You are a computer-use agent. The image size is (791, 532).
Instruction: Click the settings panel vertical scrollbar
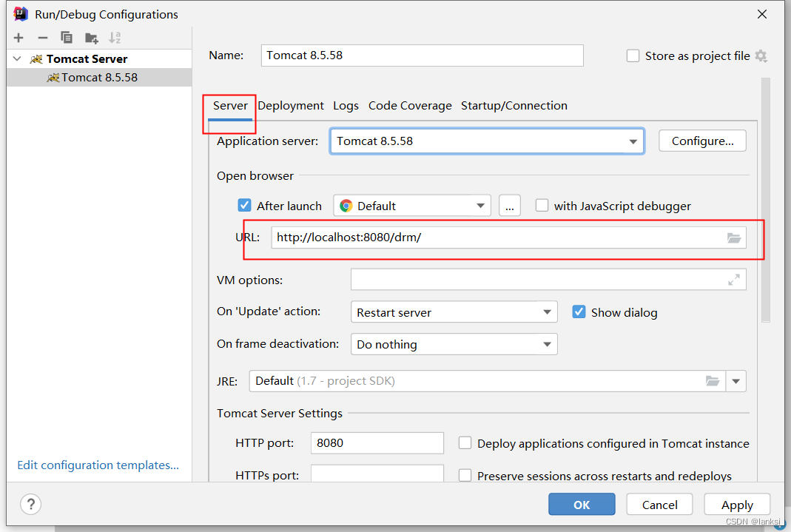click(x=766, y=200)
